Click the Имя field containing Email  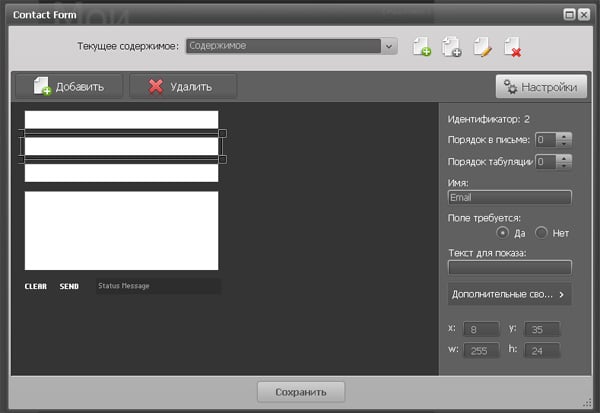(509, 198)
